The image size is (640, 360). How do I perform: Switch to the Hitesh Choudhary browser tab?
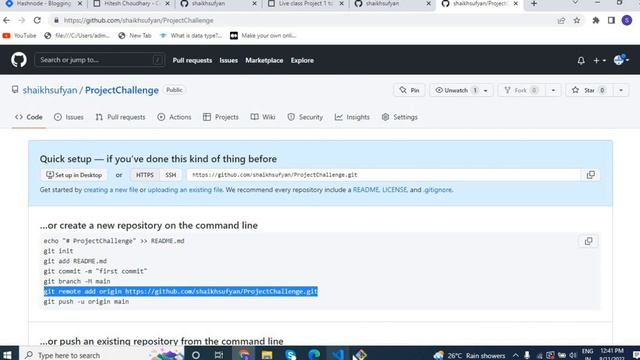coord(131,4)
